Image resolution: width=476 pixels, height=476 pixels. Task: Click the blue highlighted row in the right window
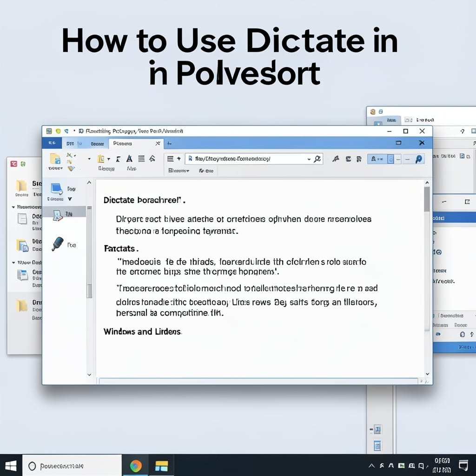pyautogui.click(x=454, y=218)
